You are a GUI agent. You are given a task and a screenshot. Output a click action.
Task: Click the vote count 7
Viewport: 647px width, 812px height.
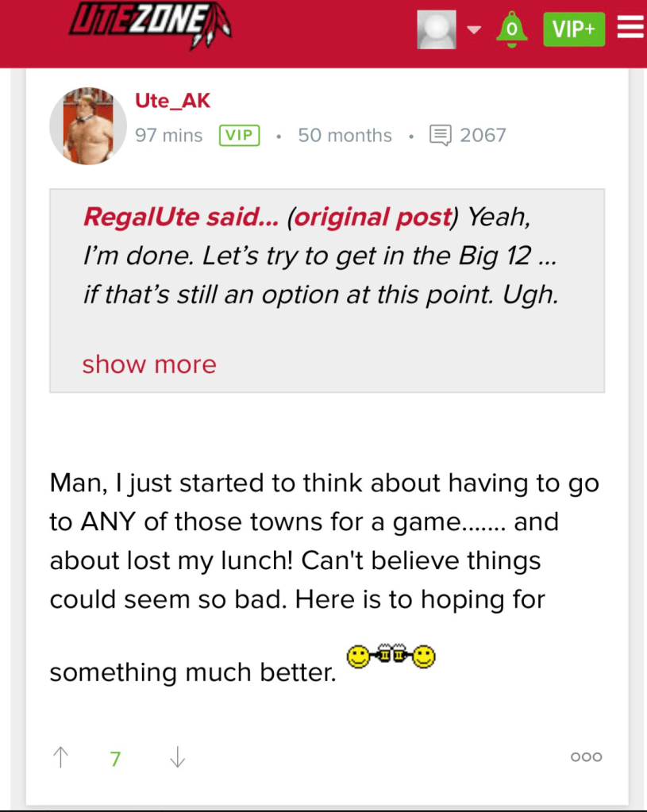click(x=115, y=760)
